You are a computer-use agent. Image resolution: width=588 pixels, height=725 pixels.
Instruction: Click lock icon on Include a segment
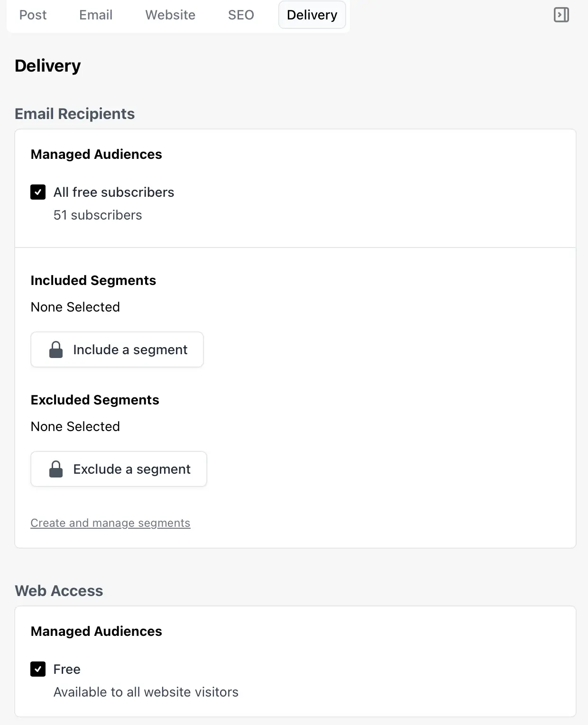pyautogui.click(x=56, y=349)
